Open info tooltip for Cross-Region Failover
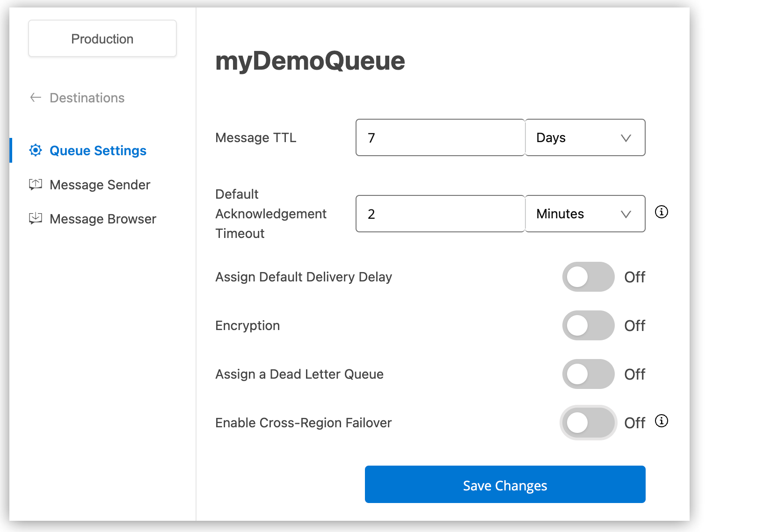 (661, 421)
